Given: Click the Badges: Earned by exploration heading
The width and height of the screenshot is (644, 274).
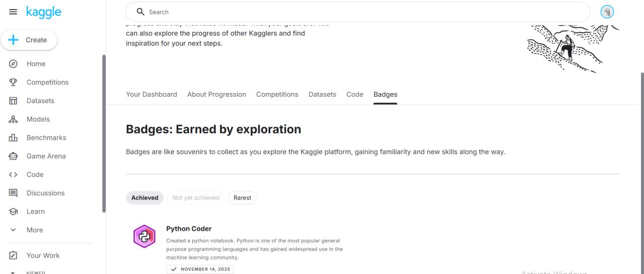Looking at the screenshot, I should point(213,129).
